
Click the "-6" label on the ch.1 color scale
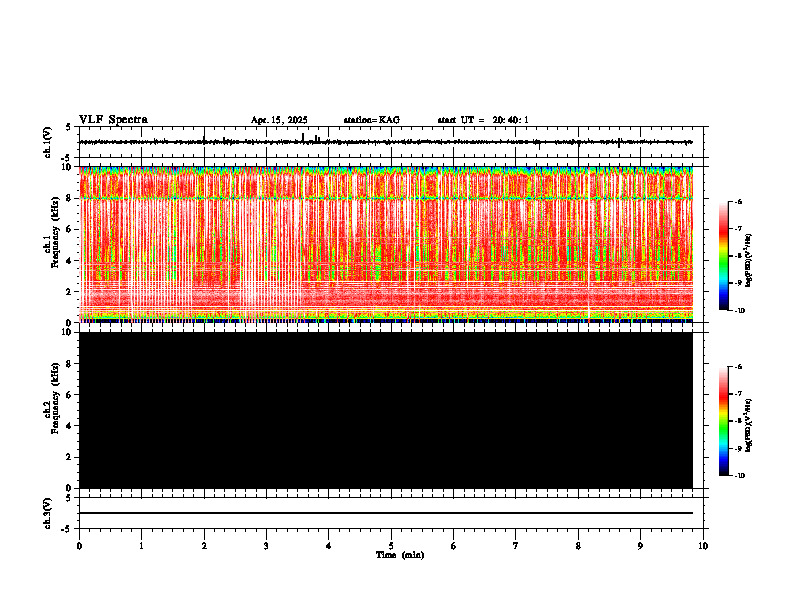point(738,201)
